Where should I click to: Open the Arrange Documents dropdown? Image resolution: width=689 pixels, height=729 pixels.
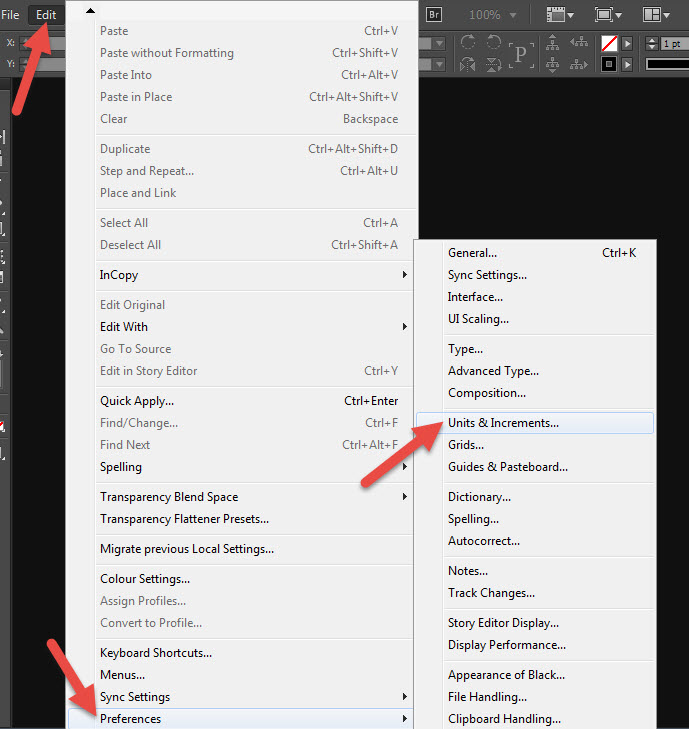coord(656,15)
